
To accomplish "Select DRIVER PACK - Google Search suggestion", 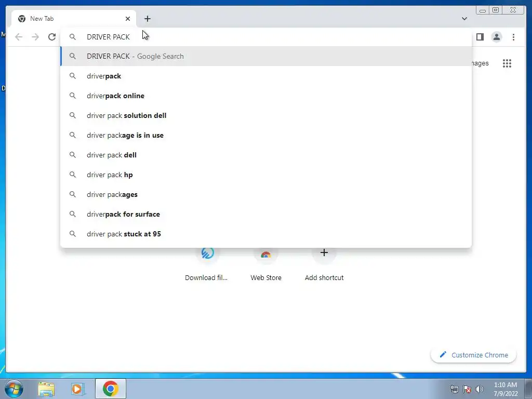I will 266,56.
